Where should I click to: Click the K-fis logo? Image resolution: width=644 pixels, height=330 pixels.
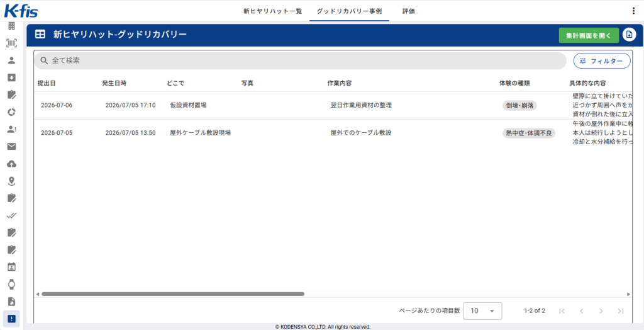coord(21,11)
